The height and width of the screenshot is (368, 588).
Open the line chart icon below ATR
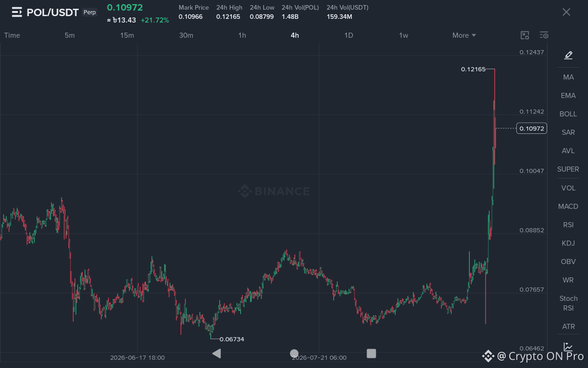coord(568,346)
